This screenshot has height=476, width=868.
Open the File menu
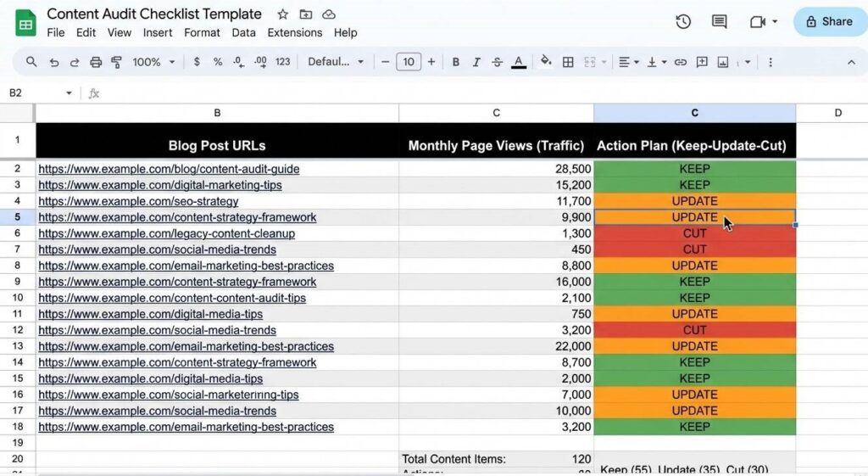click(x=55, y=33)
